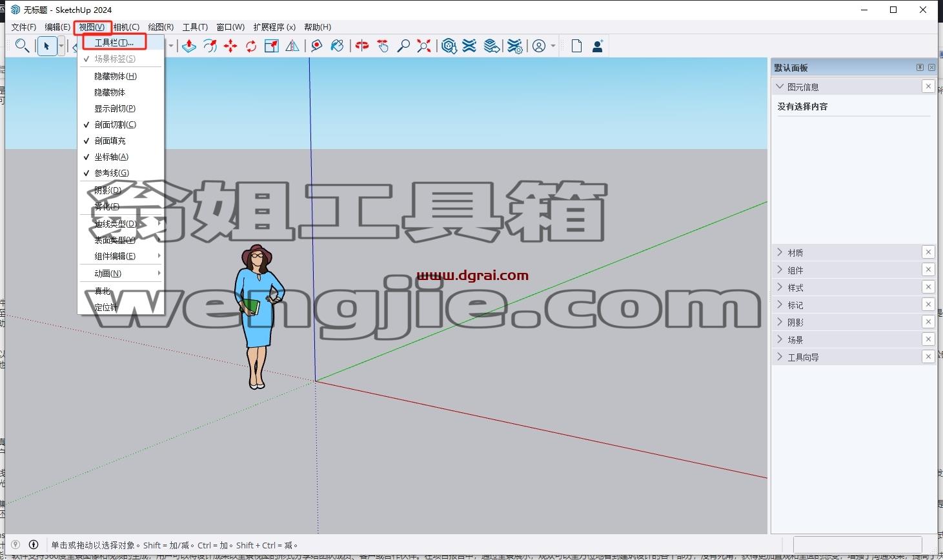The width and height of the screenshot is (943, 560).
Task: Click the Send to LayOut icon
Action: click(x=491, y=46)
